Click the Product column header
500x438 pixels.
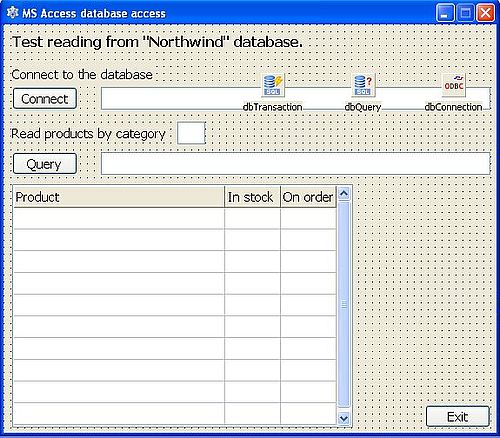(x=119, y=197)
